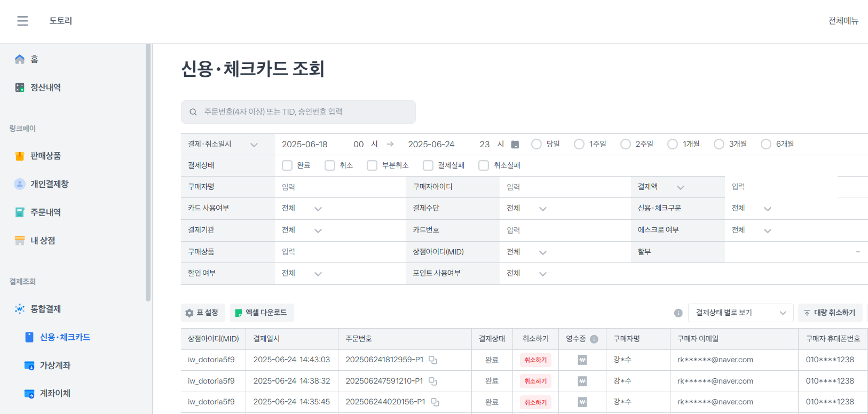Open receipt for the 14:35:45 payment

coord(582,402)
